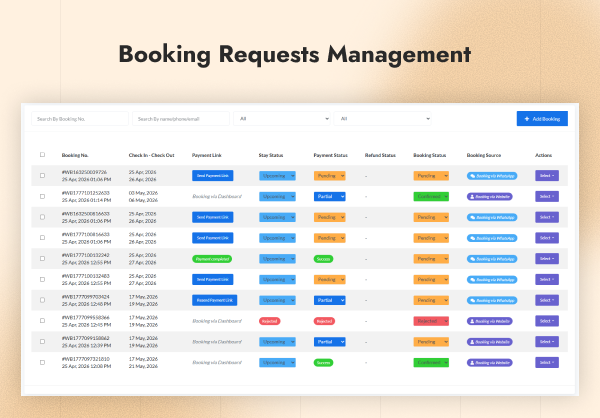
Task: Click user icon in 12:00 PM booking's website badge
Action: point(472,362)
